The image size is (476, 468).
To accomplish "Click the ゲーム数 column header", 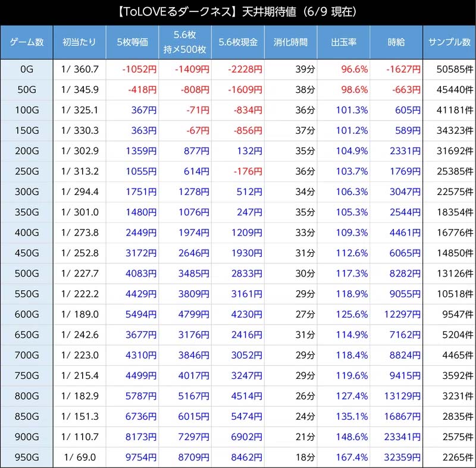I will click(26, 42).
